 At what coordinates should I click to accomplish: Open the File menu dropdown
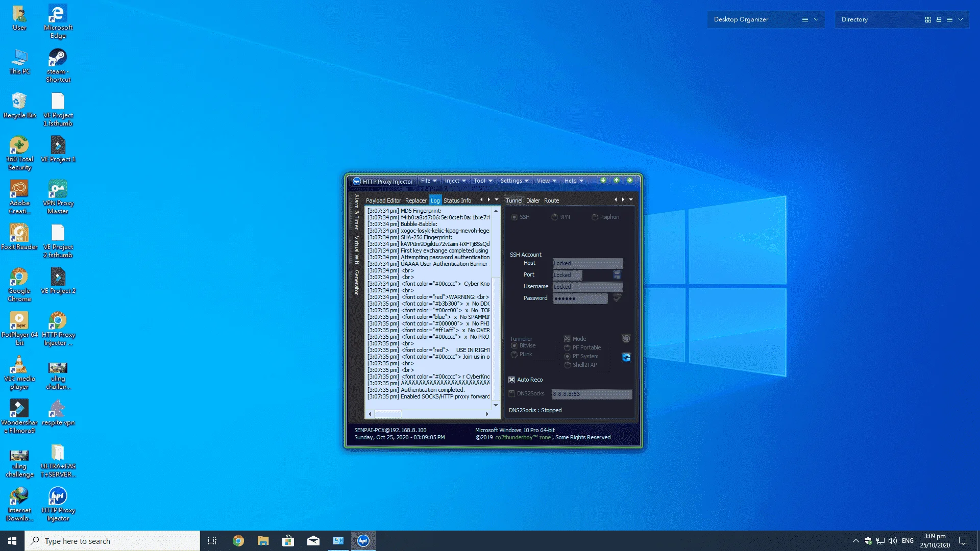429,181
